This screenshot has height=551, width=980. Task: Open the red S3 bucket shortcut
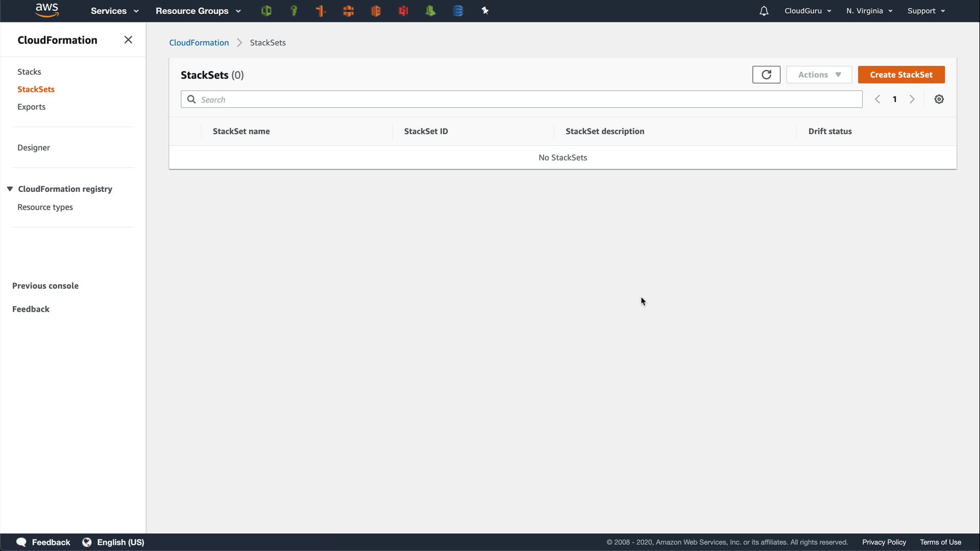click(x=403, y=11)
